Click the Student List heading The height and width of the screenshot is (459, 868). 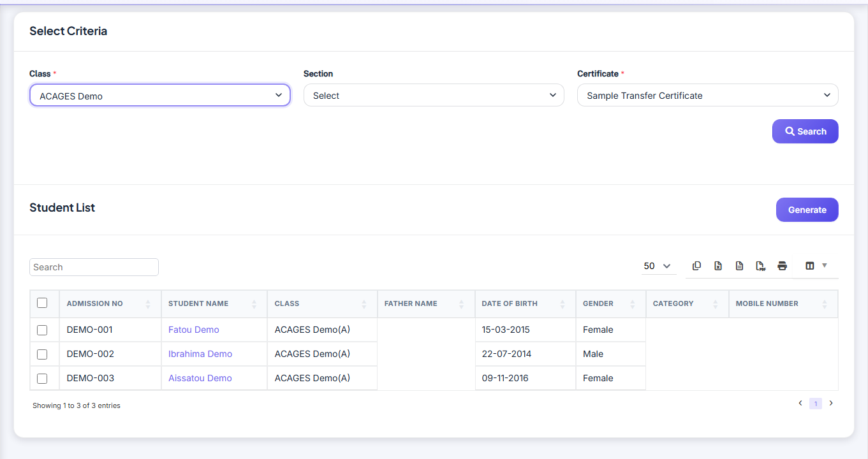[62, 208]
